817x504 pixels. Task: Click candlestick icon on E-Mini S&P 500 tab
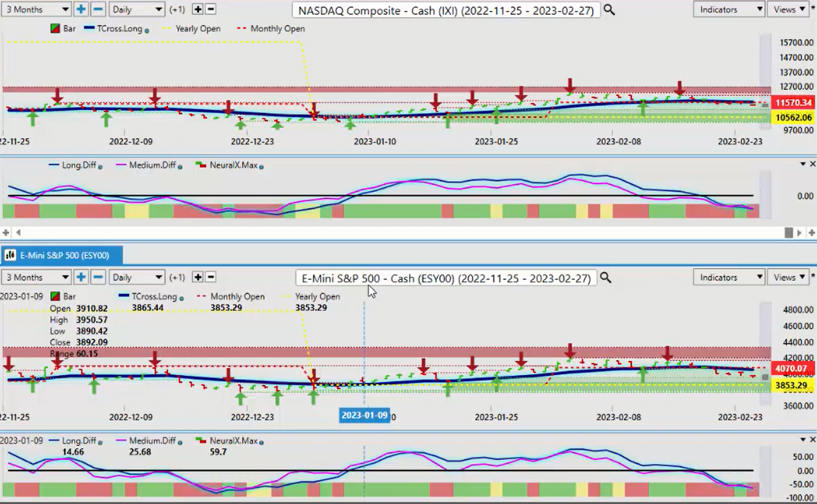coord(10,255)
